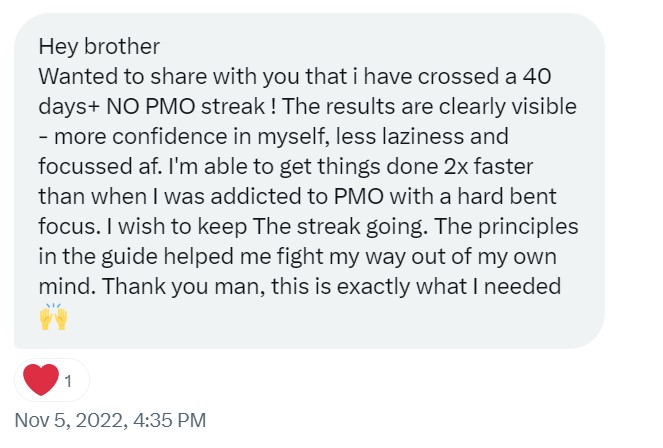Click the phrase 'focussed af'
The height and width of the screenshot is (448, 663).
pos(99,167)
